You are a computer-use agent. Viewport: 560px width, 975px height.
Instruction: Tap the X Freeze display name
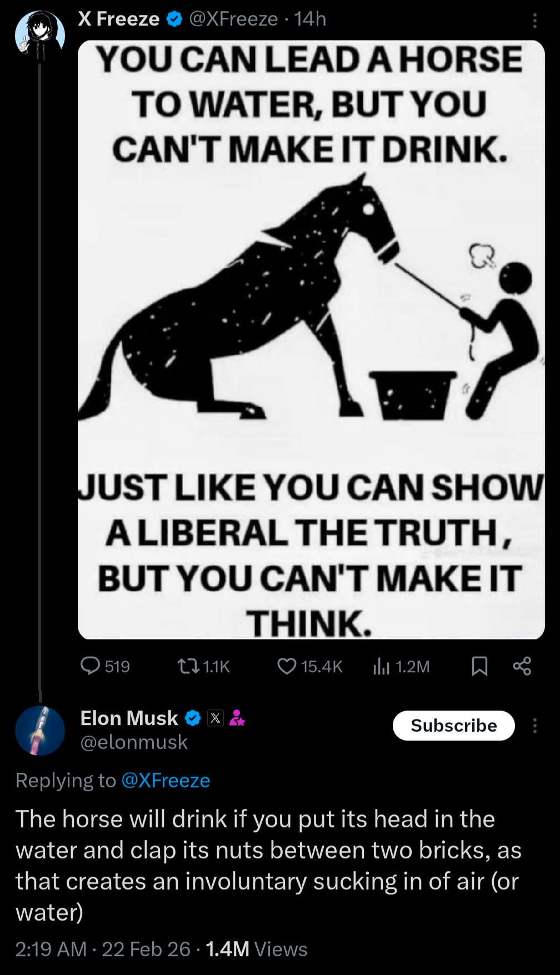[119, 19]
